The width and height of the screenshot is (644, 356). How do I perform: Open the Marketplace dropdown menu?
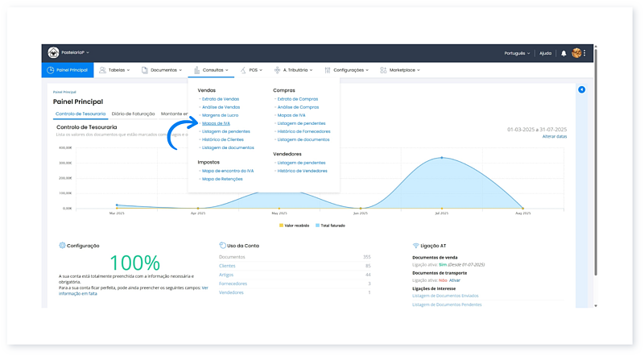tap(400, 70)
